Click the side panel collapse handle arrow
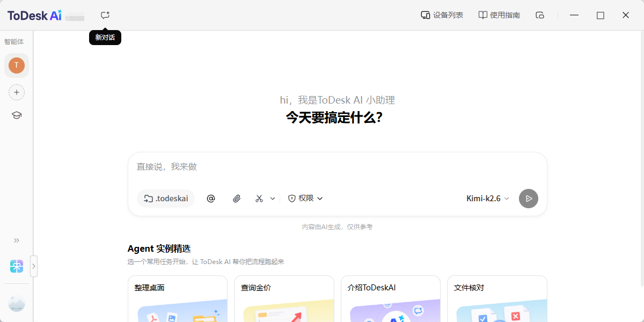The height and width of the screenshot is (322, 644). (x=34, y=266)
